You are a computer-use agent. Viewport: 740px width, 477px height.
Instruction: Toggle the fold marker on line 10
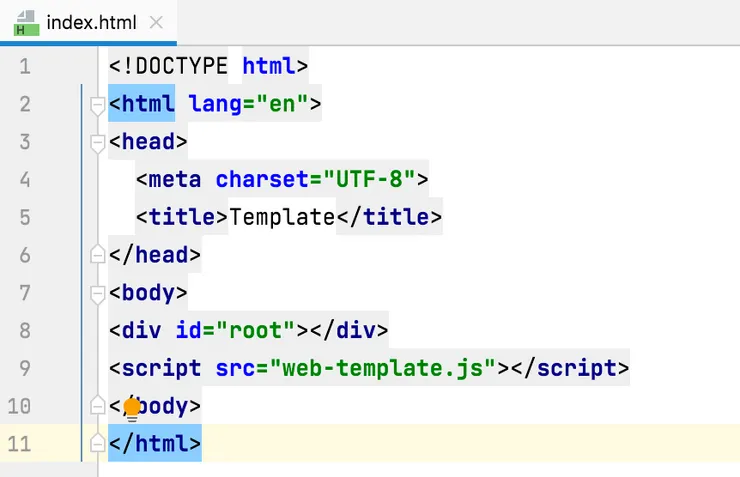97,407
